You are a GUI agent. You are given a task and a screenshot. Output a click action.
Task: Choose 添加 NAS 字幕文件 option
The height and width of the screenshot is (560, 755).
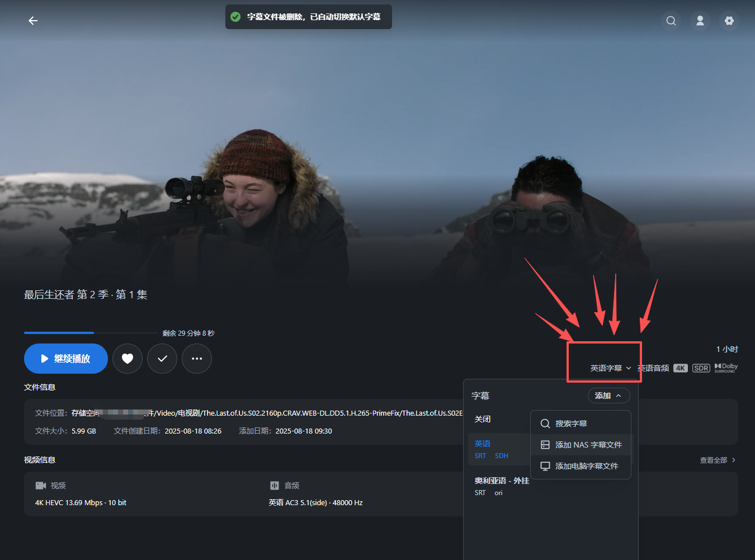pyautogui.click(x=581, y=445)
